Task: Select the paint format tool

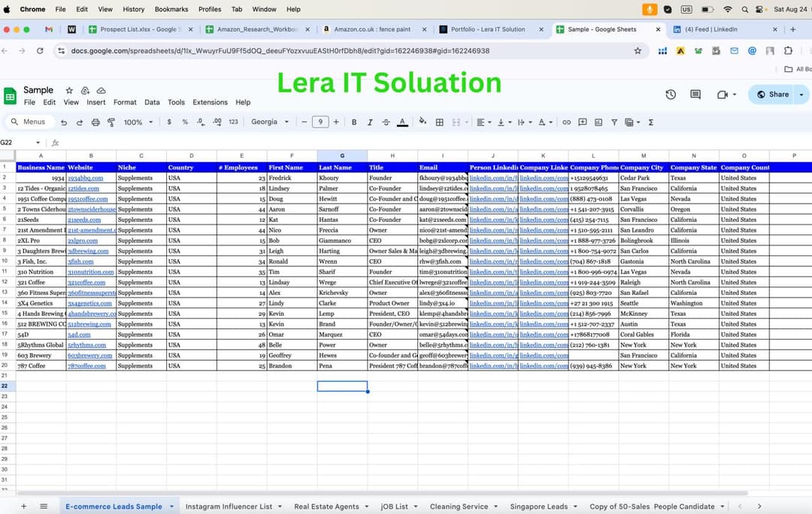Action: [111, 122]
